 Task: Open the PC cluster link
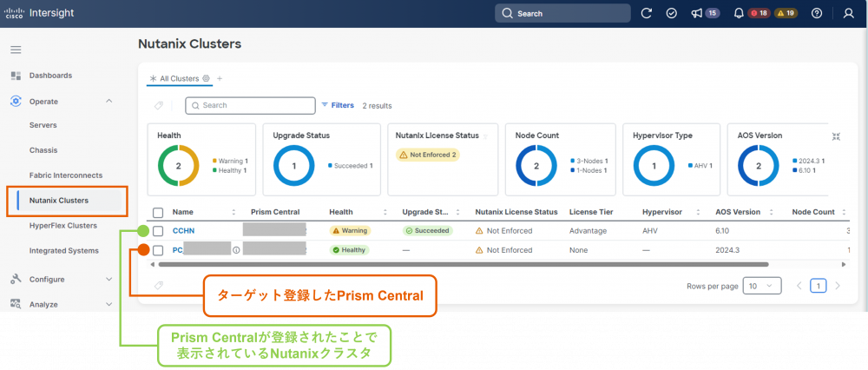(177, 250)
